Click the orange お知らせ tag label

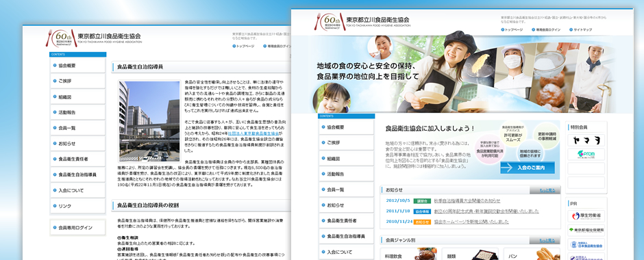422,222
